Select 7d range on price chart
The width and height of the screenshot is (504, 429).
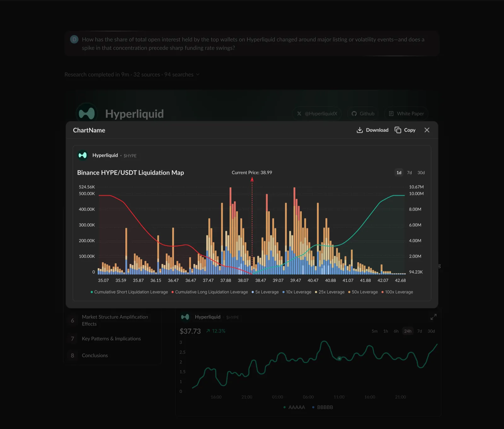click(x=420, y=331)
